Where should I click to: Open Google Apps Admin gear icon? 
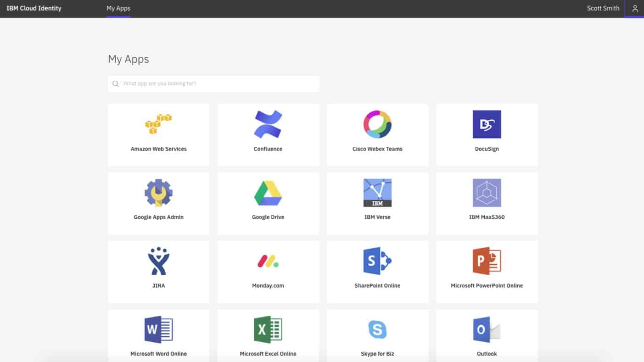(x=158, y=193)
